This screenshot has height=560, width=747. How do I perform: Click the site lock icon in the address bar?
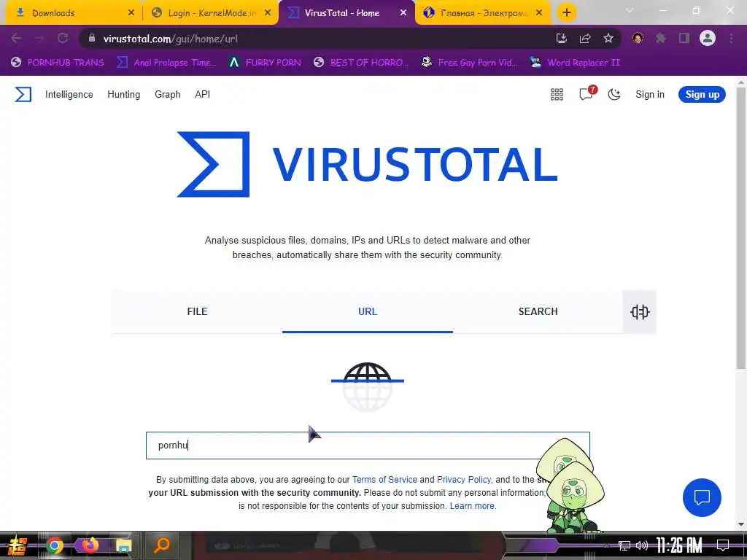[92, 38]
